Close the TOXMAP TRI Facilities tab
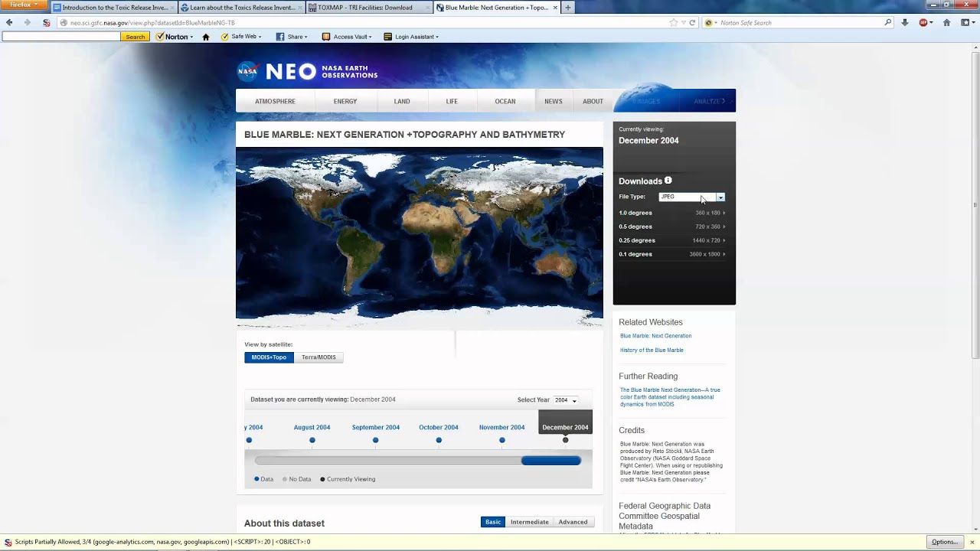 (426, 8)
